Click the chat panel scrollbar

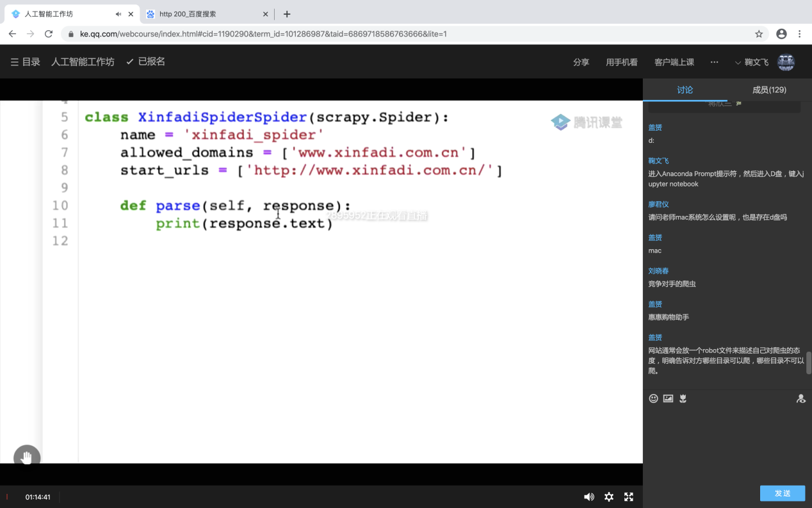click(x=808, y=363)
